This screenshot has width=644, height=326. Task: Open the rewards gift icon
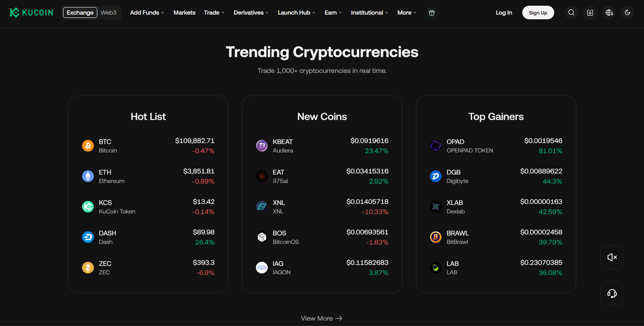pos(431,12)
